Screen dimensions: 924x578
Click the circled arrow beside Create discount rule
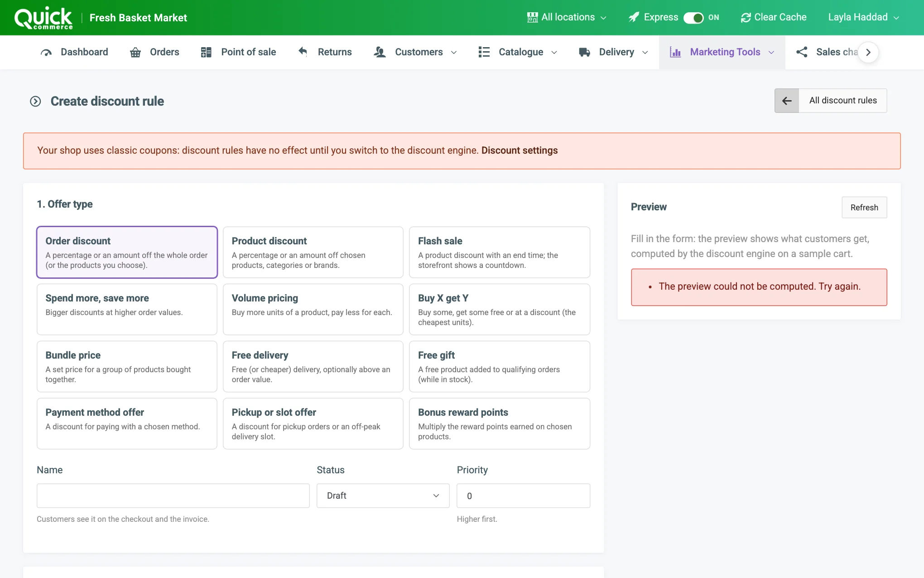pyautogui.click(x=35, y=101)
